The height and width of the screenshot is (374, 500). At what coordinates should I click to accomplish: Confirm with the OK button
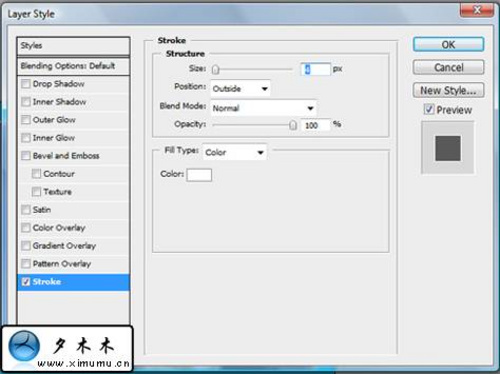pyautogui.click(x=448, y=44)
